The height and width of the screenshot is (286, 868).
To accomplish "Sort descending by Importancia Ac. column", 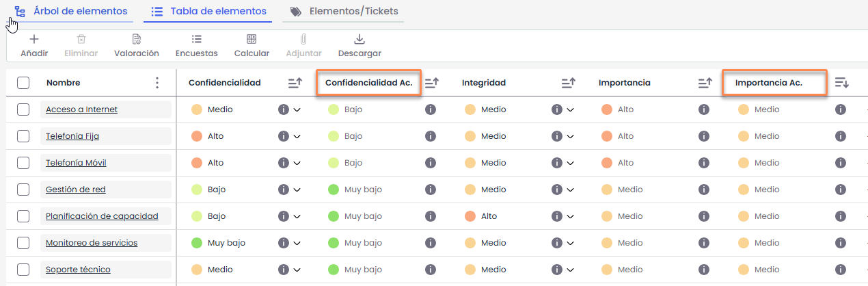I will click(841, 83).
